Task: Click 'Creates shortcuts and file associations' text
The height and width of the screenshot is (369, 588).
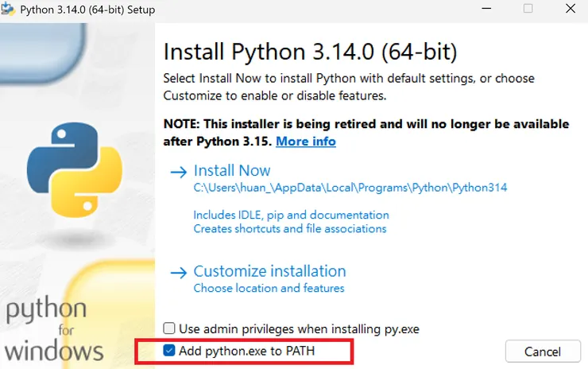Action: 290,228
